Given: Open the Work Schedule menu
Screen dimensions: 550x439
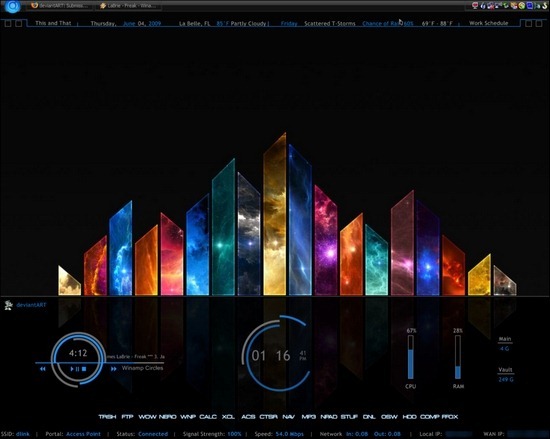Looking at the screenshot, I should [x=489, y=23].
